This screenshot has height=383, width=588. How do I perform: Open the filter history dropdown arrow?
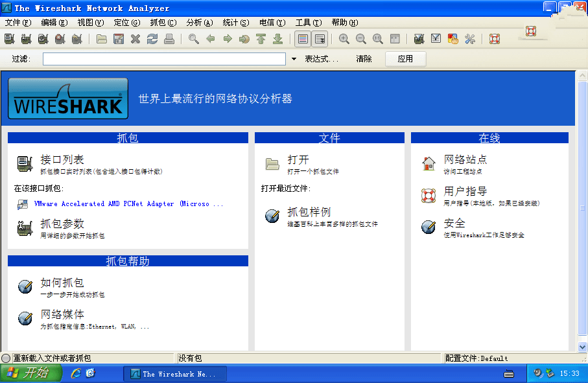click(x=293, y=58)
